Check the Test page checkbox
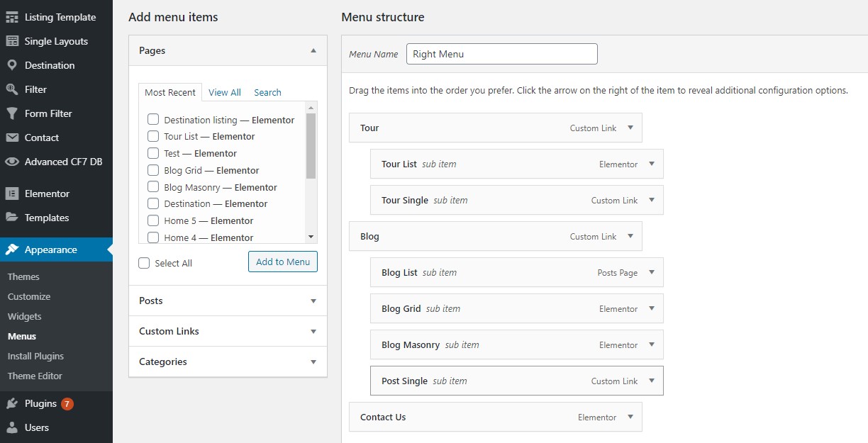The height and width of the screenshot is (443, 868). click(152, 153)
